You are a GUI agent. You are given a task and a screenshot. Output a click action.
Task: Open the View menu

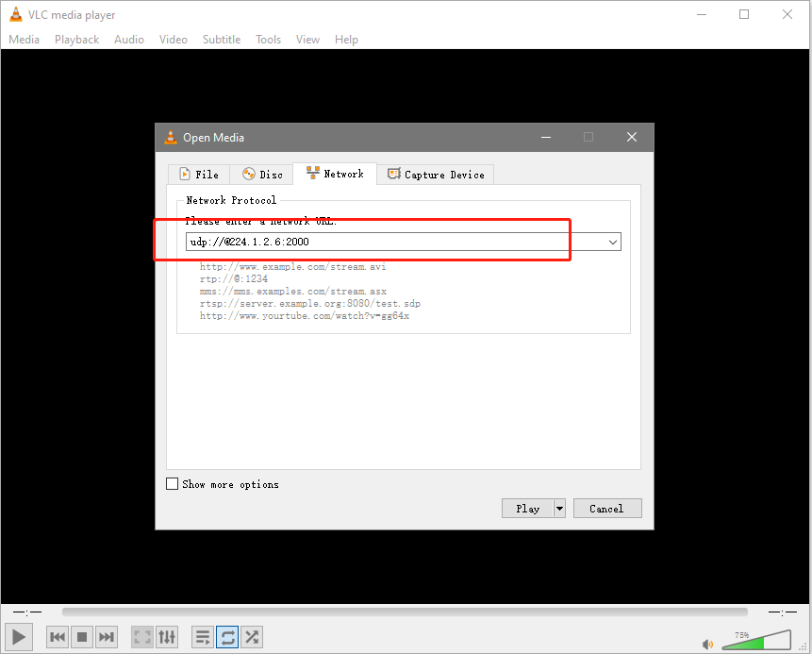click(x=307, y=40)
